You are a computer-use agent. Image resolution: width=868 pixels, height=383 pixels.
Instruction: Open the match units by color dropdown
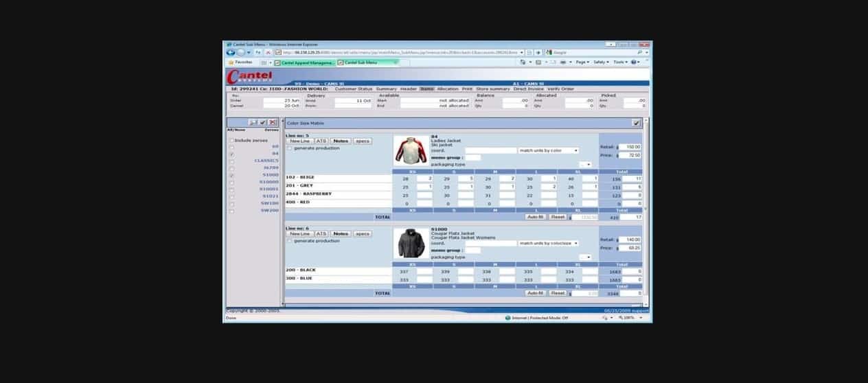[548, 150]
